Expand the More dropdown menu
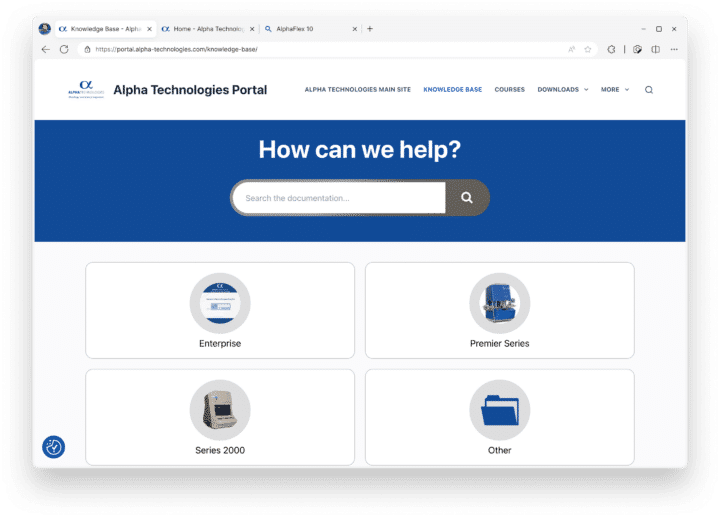The width and height of the screenshot is (720, 517). pos(615,90)
